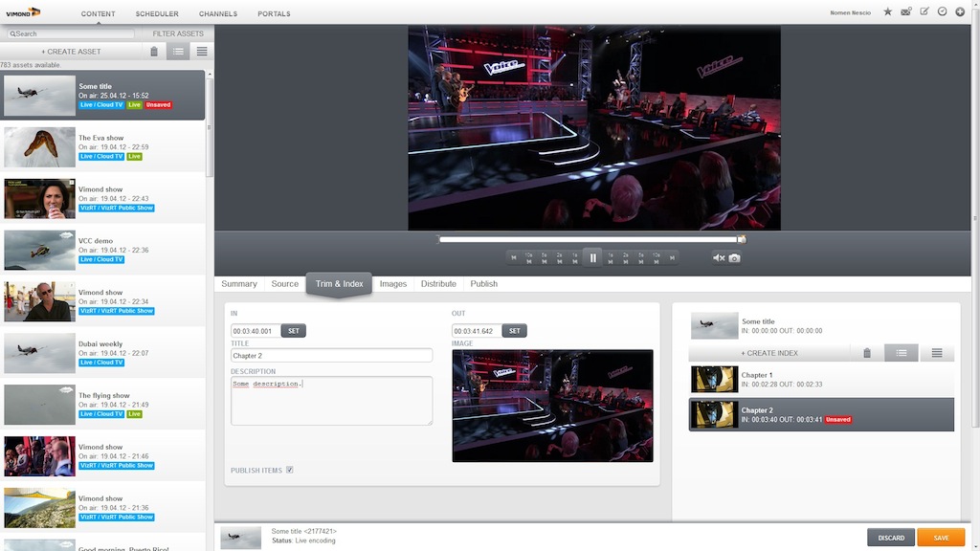The width and height of the screenshot is (980, 551).
Task: Jump to the start of the video
Action: click(514, 258)
